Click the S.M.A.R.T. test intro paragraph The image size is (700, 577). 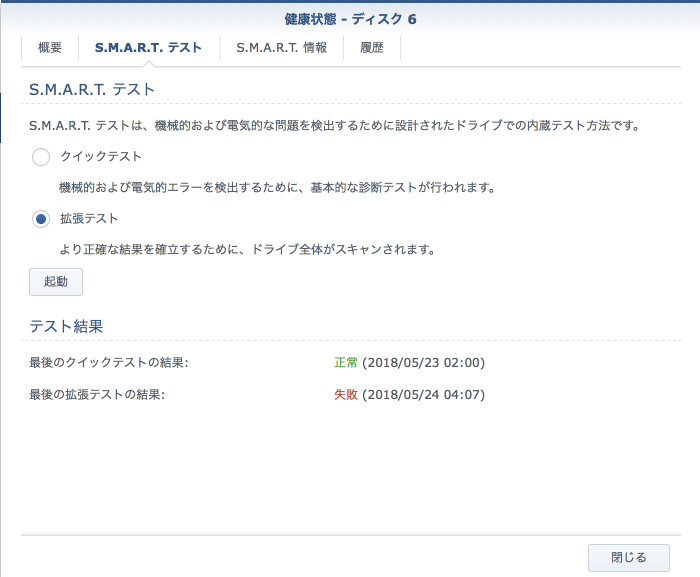334,127
